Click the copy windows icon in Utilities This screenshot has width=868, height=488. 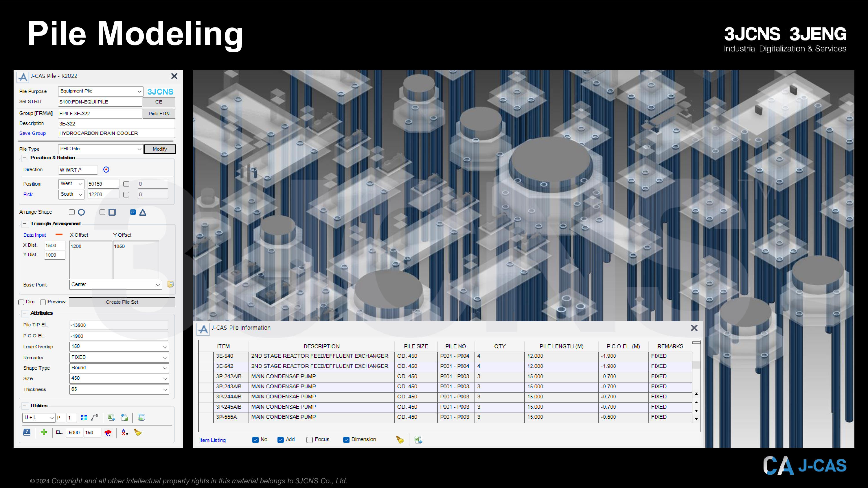(141, 418)
